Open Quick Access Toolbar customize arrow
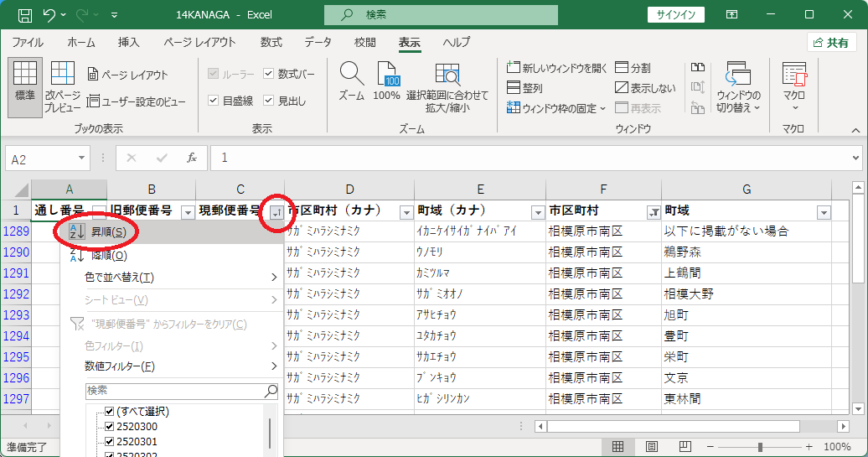The width and height of the screenshot is (868, 457). point(114,15)
